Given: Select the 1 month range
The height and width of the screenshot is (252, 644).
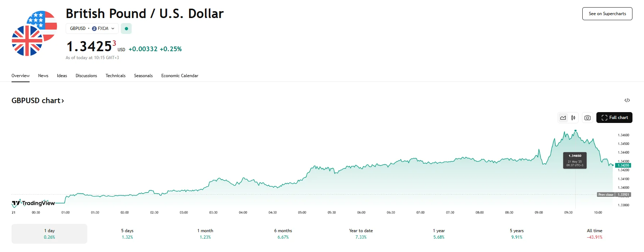Looking at the screenshot, I should 205,234.
